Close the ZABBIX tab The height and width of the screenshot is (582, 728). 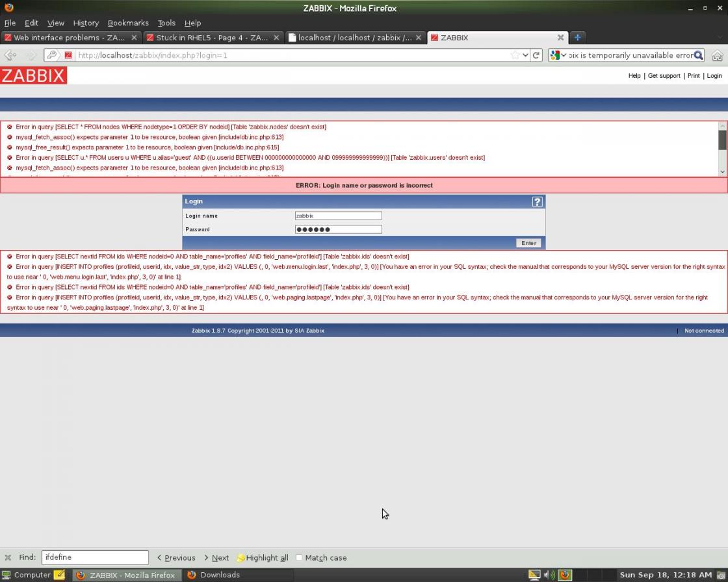point(560,38)
